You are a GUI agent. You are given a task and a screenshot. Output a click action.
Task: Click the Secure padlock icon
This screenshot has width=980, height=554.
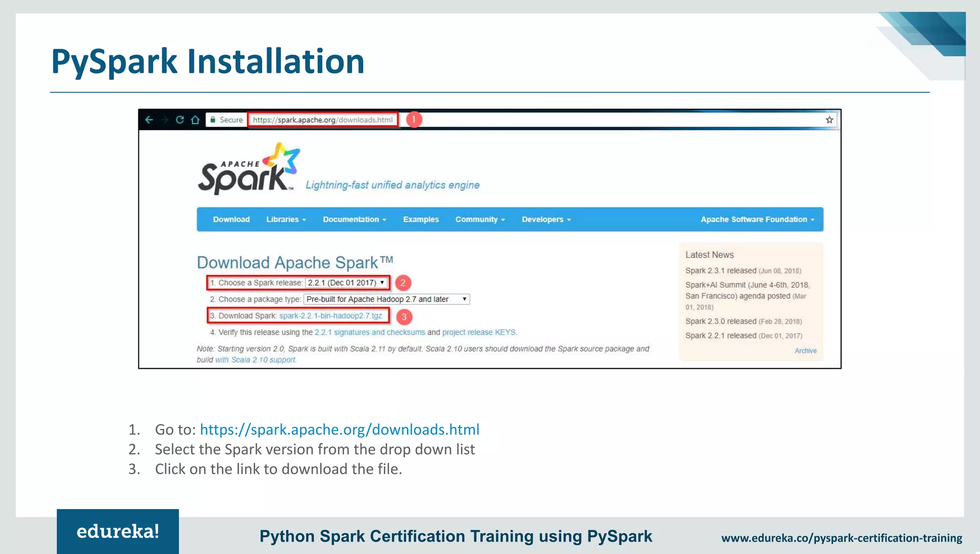pos(213,120)
